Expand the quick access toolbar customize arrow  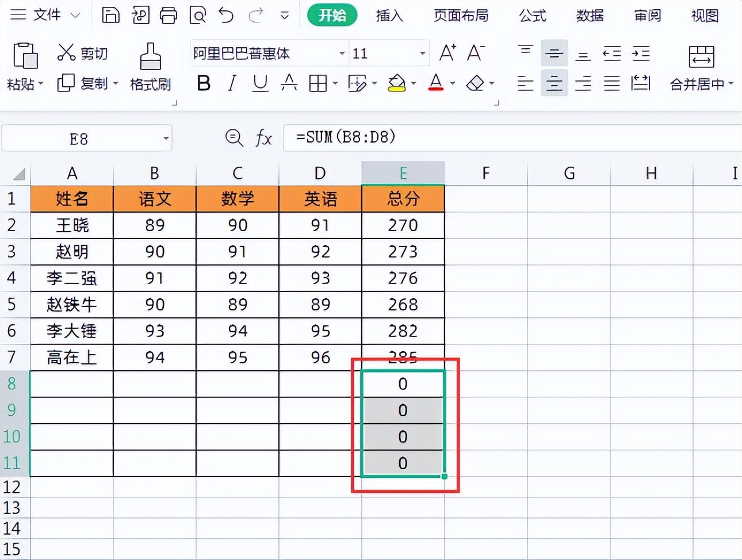(x=285, y=15)
